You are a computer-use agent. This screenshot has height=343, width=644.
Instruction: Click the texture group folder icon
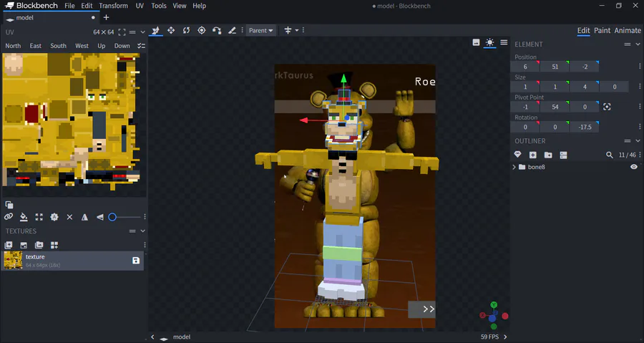(x=39, y=245)
